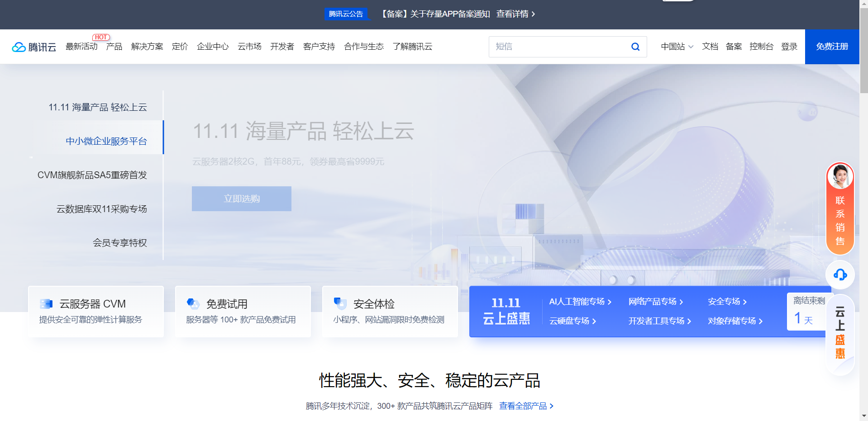Open the 产品 menu

coord(114,47)
